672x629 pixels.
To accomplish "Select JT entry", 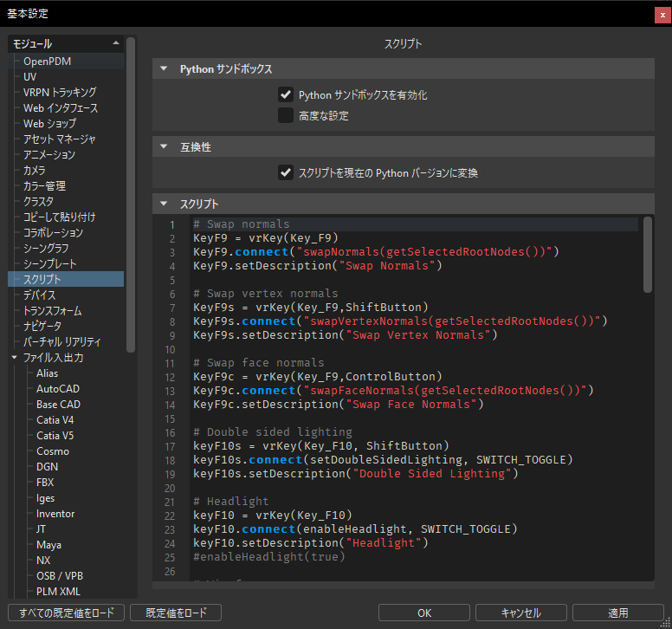I will pos(41,529).
